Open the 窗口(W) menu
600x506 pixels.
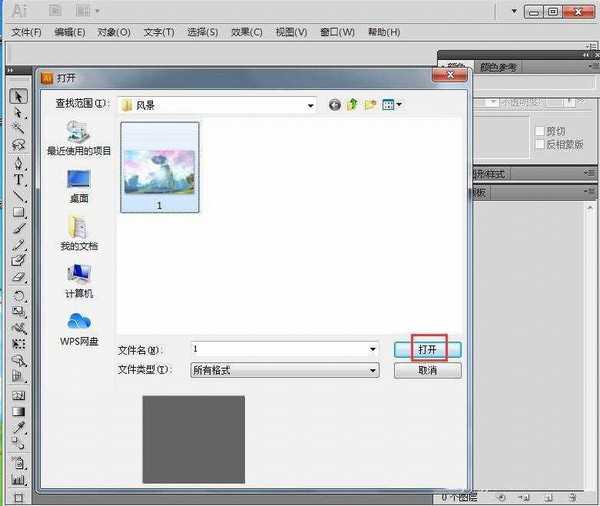click(337, 32)
